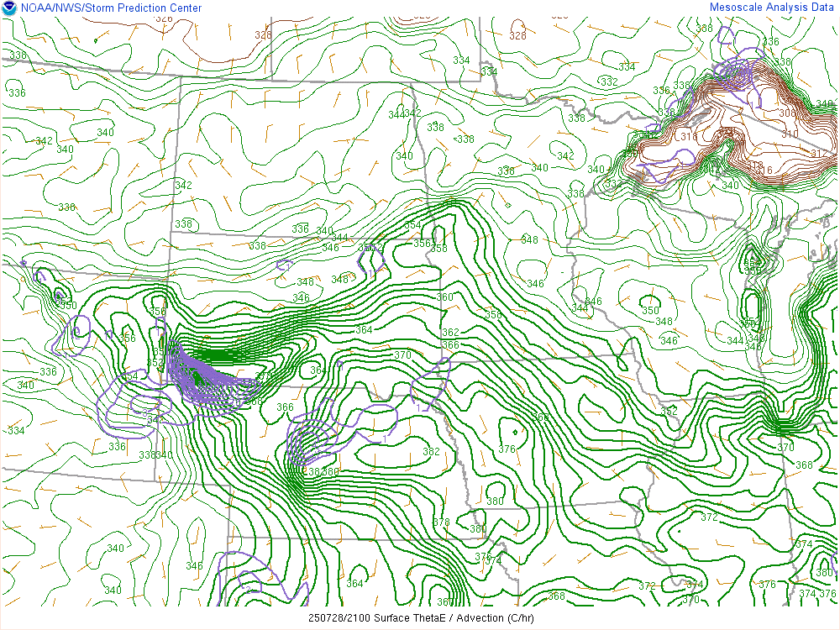Select the 350 label beside the 348 label
The height and width of the screenshot is (630, 840).
(650, 311)
